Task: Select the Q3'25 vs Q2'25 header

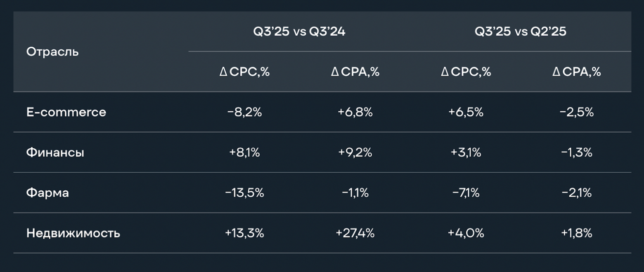Action: [521, 32]
